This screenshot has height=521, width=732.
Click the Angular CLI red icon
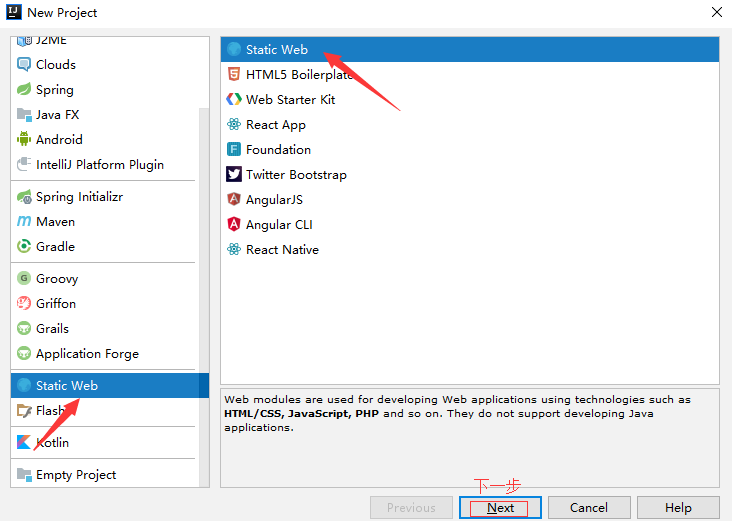(234, 224)
